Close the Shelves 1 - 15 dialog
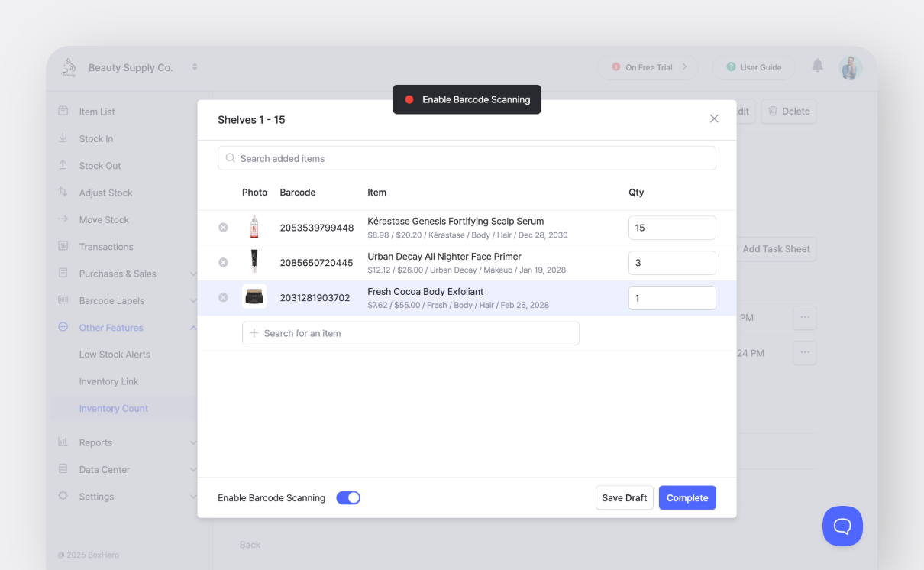Image resolution: width=924 pixels, height=570 pixels. [x=714, y=119]
